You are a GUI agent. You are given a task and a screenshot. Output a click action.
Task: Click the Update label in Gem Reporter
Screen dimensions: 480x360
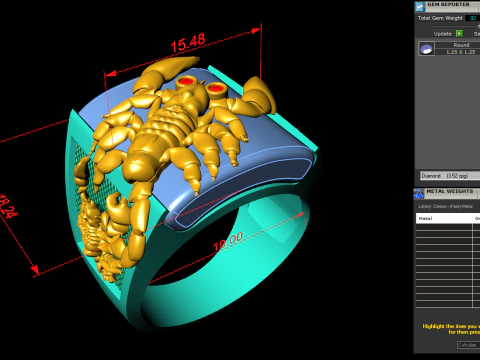pos(442,34)
